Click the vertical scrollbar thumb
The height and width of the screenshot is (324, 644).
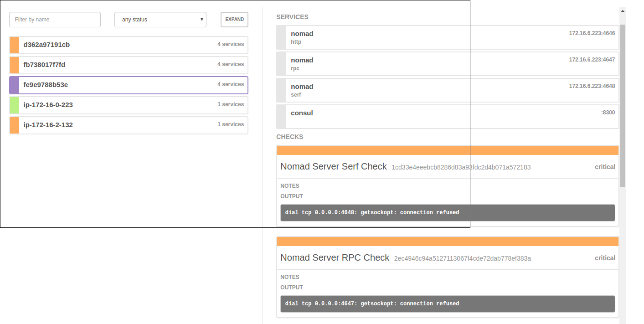point(623,105)
